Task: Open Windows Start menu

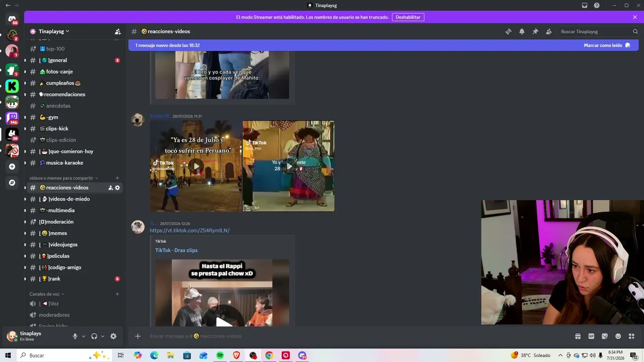Action: [8, 355]
